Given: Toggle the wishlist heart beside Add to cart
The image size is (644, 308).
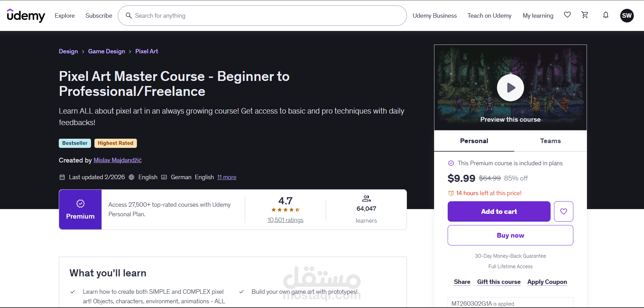Looking at the screenshot, I should point(563,211).
